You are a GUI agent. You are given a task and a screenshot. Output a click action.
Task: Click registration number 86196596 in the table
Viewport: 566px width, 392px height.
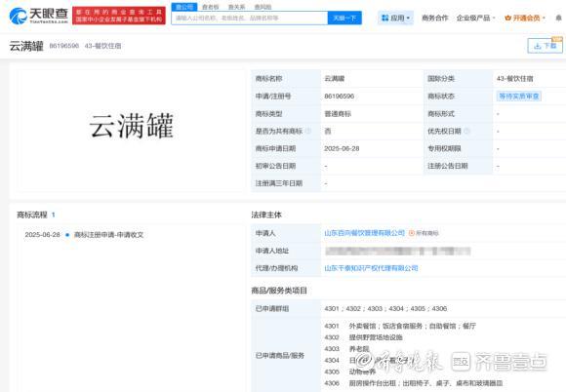[340, 96]
